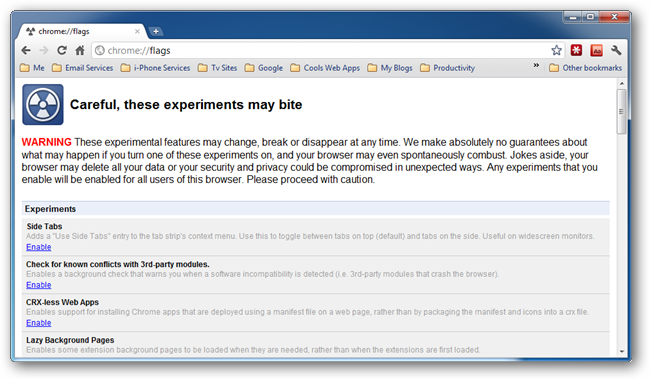Viewport: 650px width, 380px height.
Task: Open a new tab with plus button
Action: 156,31
